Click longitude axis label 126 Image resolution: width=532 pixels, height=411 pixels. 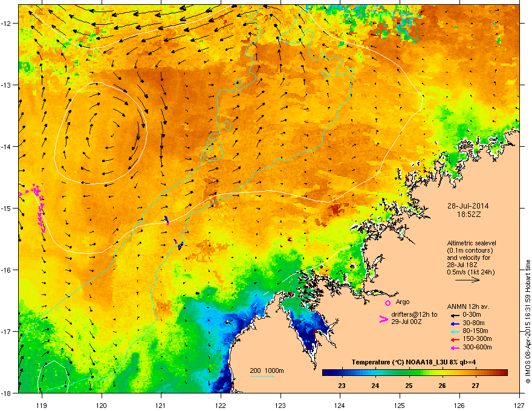click(x=459, y=405)
